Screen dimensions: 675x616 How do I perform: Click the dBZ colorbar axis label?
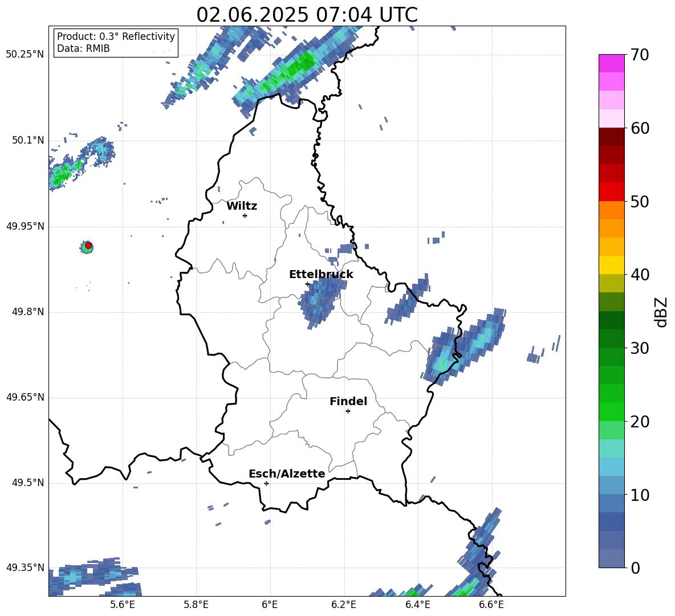tap(661, 312)
